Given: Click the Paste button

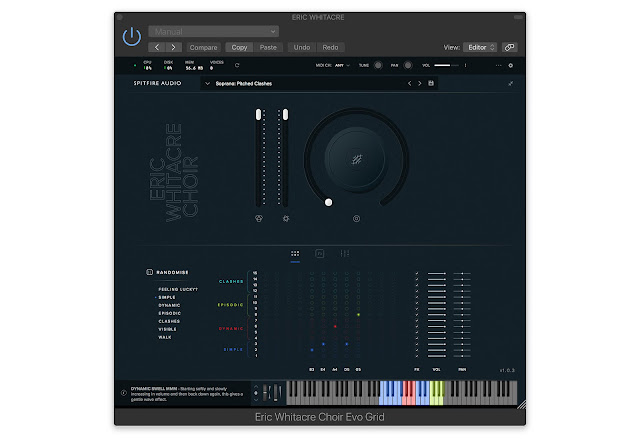Looking at the screenshot, I should 268,47.
